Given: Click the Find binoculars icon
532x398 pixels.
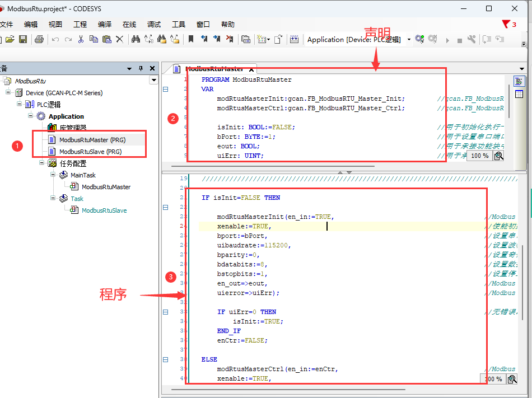Looking at the screenshot, I should 136,39.
